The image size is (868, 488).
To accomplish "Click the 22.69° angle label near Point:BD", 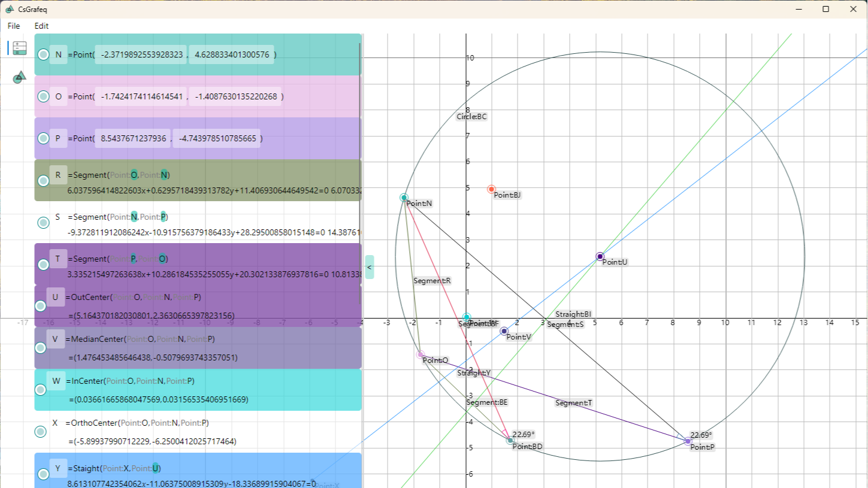I will point(524,435).
